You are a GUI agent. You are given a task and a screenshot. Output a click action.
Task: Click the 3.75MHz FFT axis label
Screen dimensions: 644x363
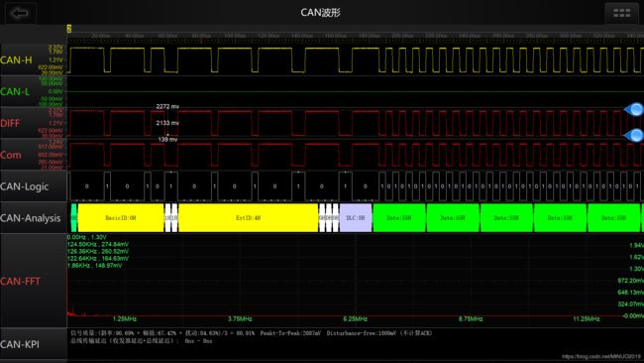(240, 319)
